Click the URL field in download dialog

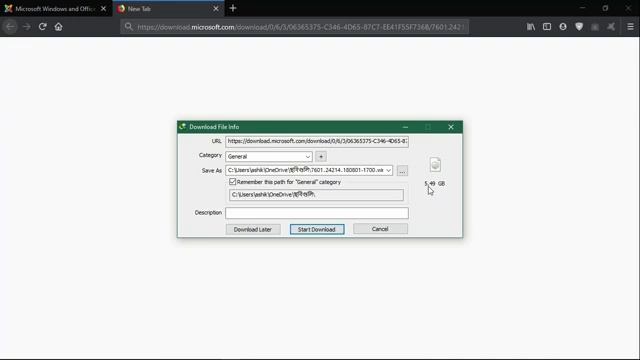pos(317,141)
